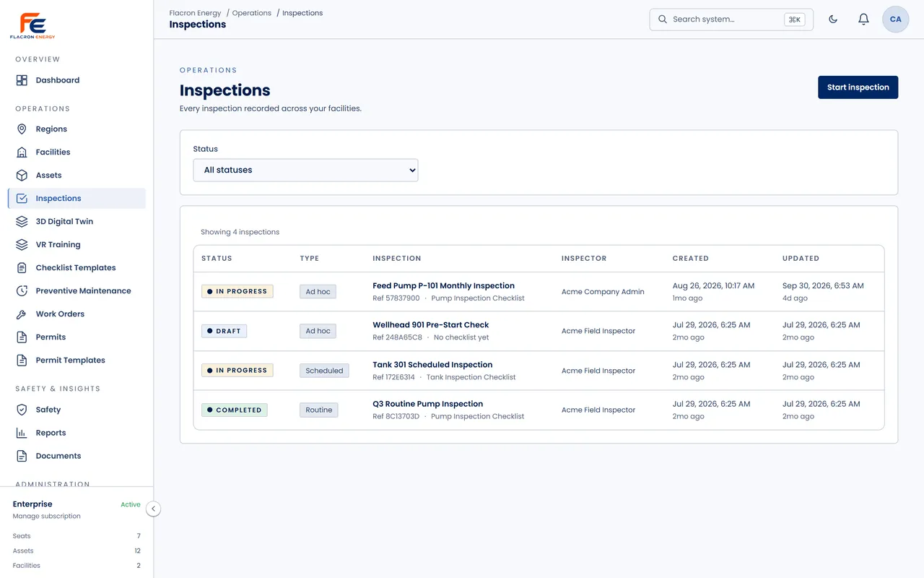Click the Routine type tag
This screenshot has width=924, height=578.
[x=319, y=410]
